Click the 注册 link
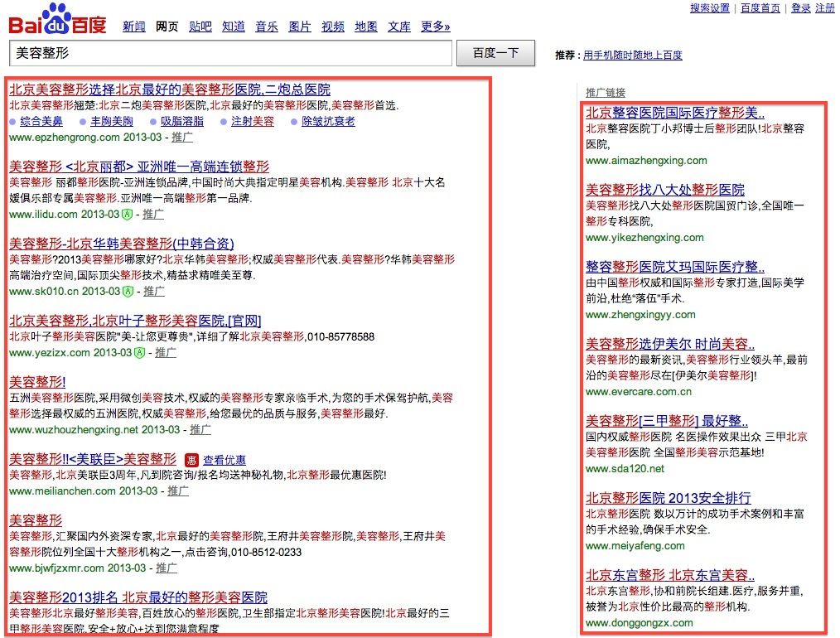 825,8
